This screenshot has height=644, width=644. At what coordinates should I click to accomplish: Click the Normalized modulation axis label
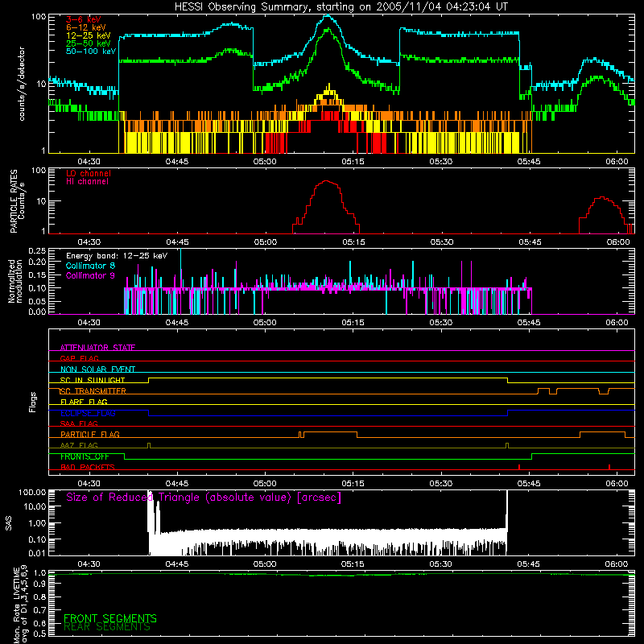click(15, 281)
